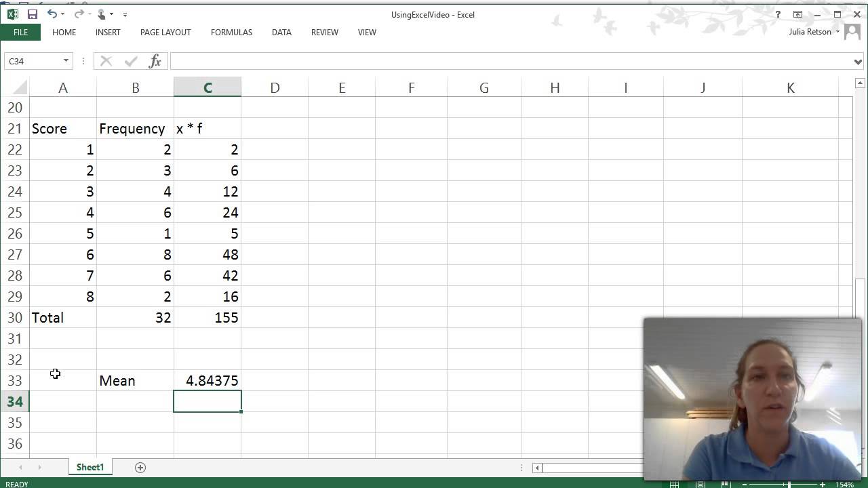868x488 pixels.
Task: Select the frequency total cell 32
Action: tap(135, 318)
